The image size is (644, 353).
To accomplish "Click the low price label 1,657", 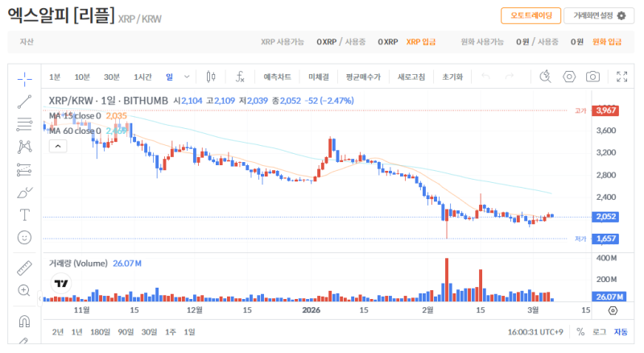I will click(x=605, y=239).
